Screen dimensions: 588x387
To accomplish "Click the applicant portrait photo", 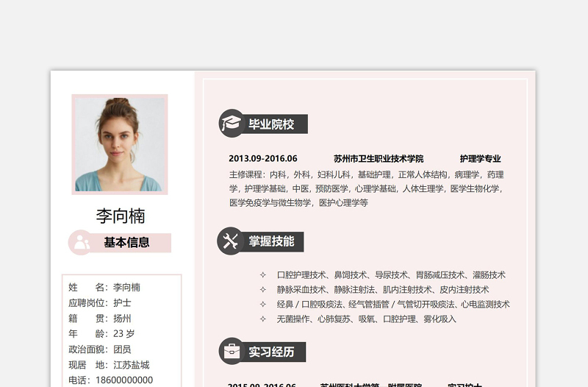I will (120, 144).
